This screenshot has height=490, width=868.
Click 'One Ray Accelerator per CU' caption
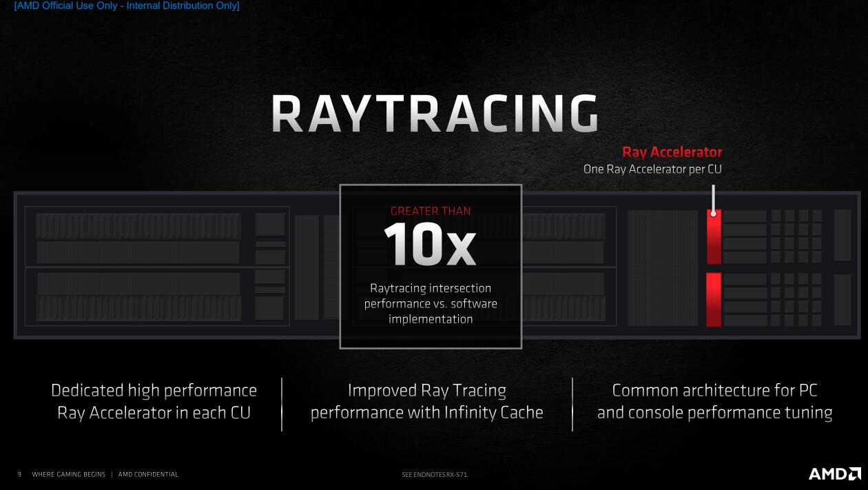(652, 169)
